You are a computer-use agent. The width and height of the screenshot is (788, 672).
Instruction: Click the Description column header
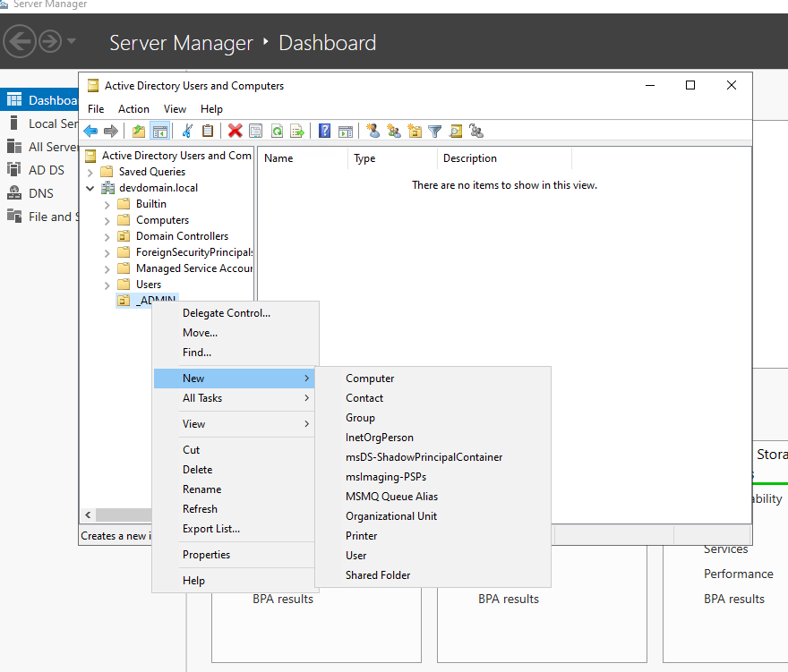(504, 158)
